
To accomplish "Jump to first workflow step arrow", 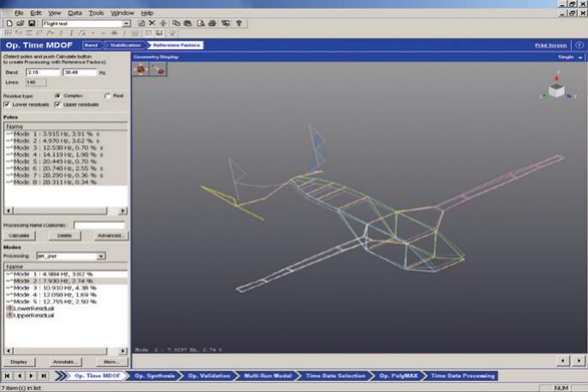I will click(7, 376).
